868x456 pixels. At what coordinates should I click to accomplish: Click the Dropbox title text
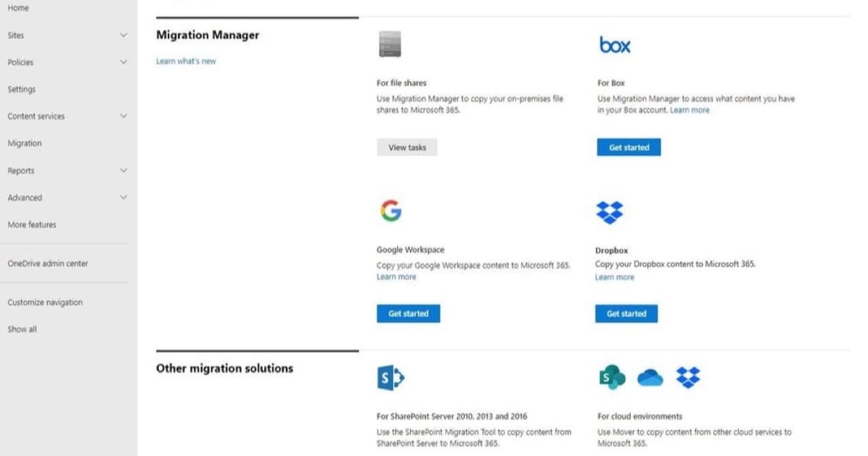611,250
